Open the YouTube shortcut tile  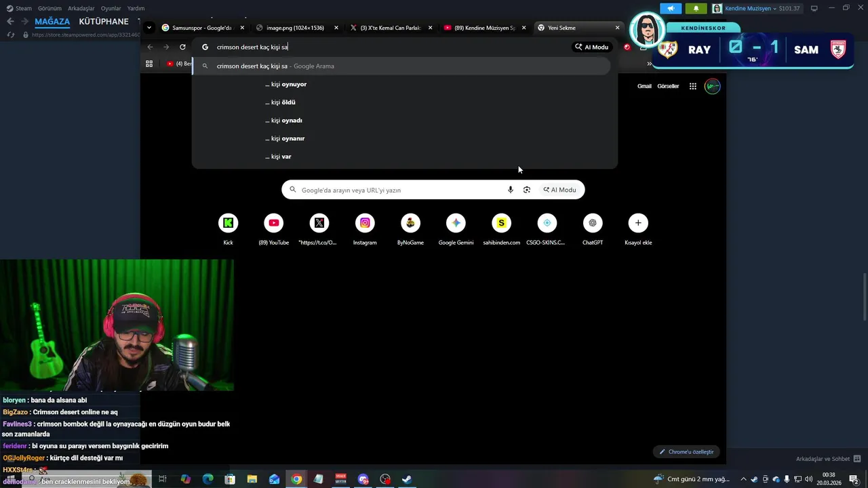[274, 229]
